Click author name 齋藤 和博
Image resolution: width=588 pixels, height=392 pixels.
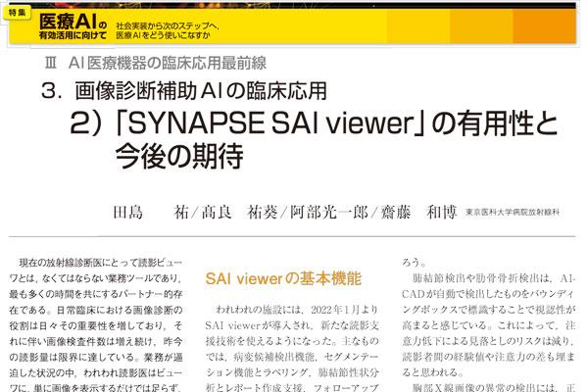pyautogui.click(x=418, y=213)
